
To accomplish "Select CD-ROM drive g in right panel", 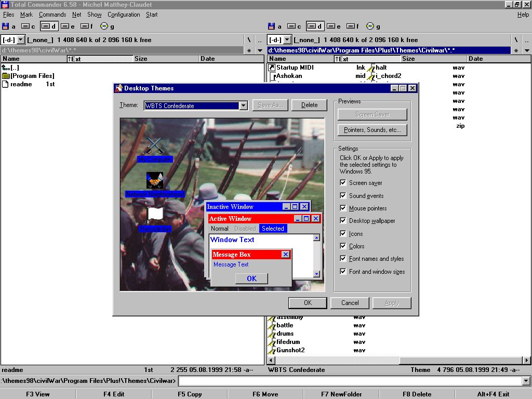I will pos(370,26).
